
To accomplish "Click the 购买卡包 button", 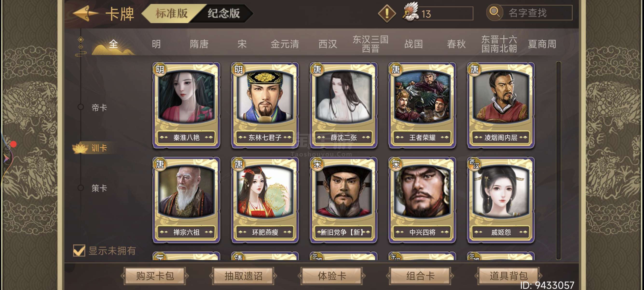I will (x=155, y=276).
